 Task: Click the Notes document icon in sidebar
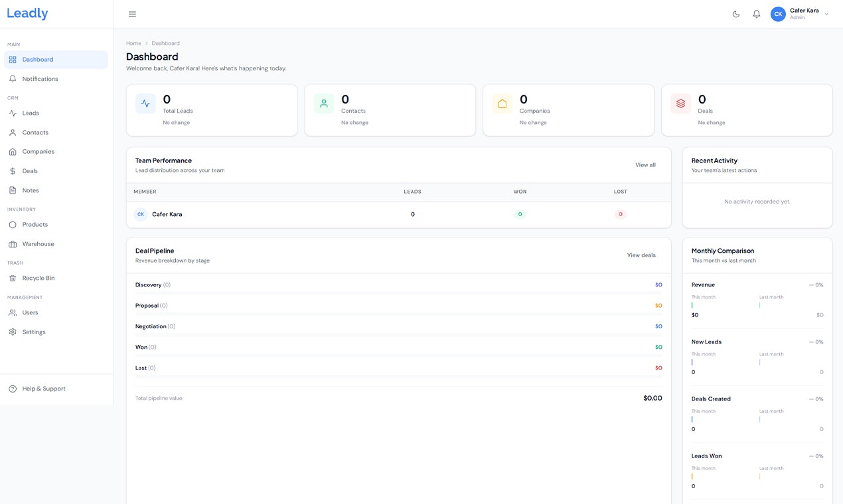click(x=13, y=190)
